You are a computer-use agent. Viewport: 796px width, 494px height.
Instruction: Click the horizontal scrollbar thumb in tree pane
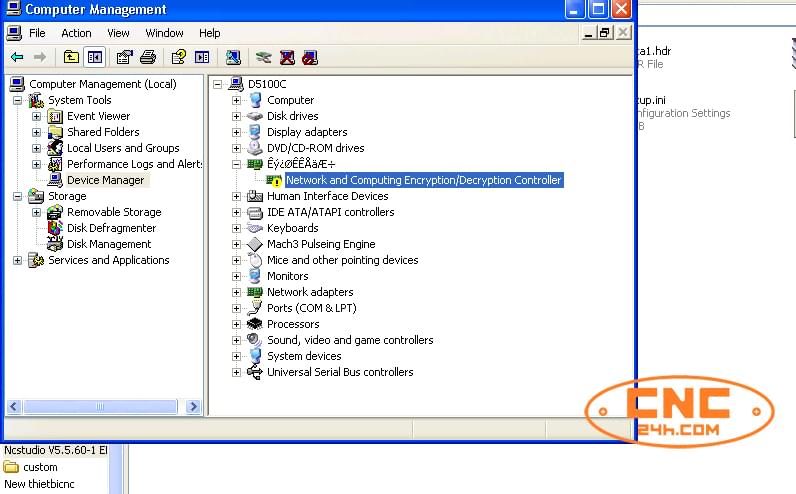click(100, 407)
